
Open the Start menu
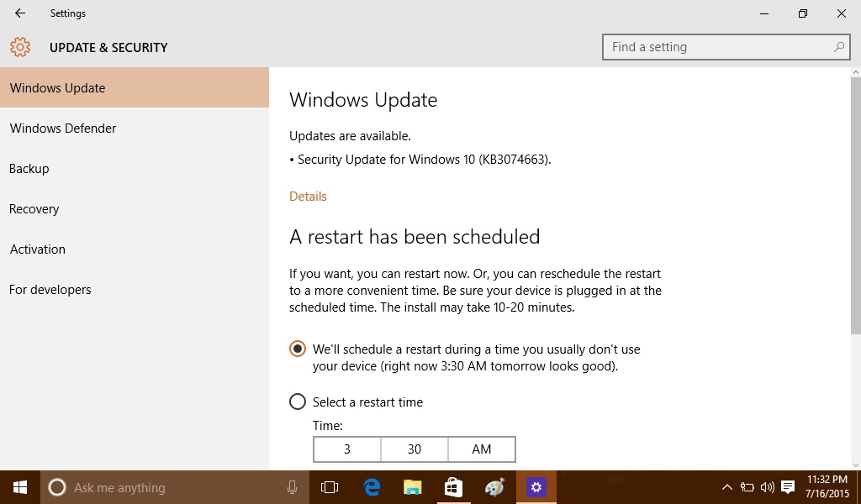tap(20, 487)
